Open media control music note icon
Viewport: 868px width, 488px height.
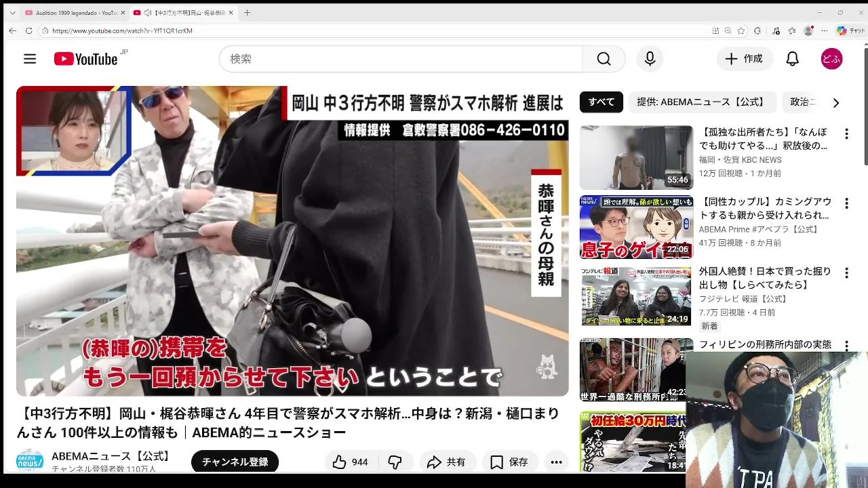[x=776, y=30]
